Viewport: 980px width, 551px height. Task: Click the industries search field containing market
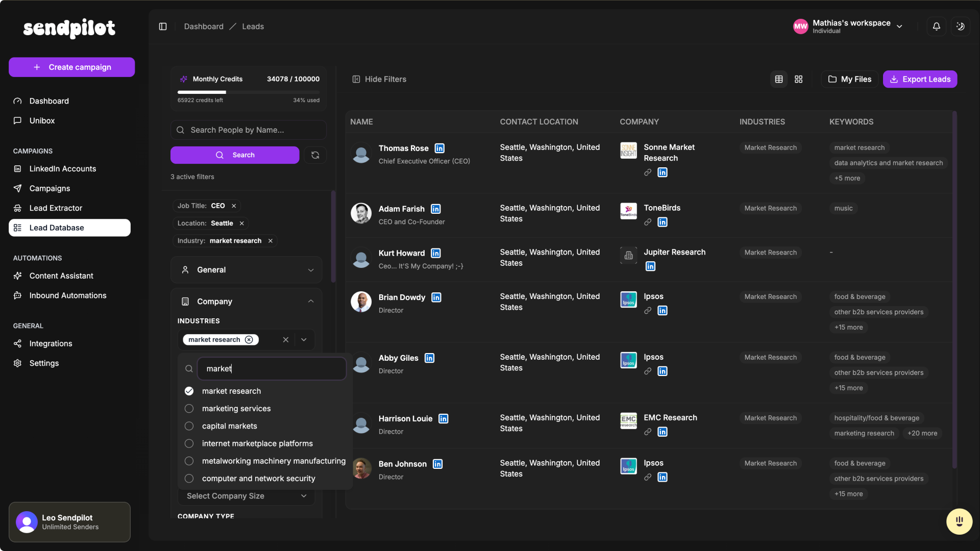(x=272, y=369)
